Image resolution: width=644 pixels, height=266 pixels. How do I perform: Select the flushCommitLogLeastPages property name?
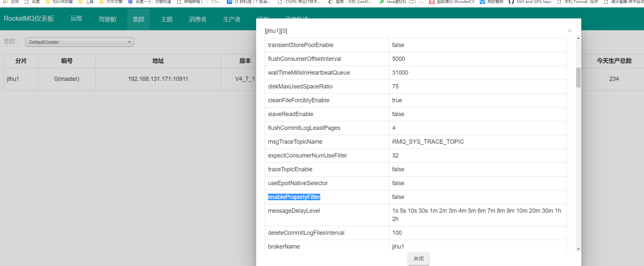click(304, 128)
